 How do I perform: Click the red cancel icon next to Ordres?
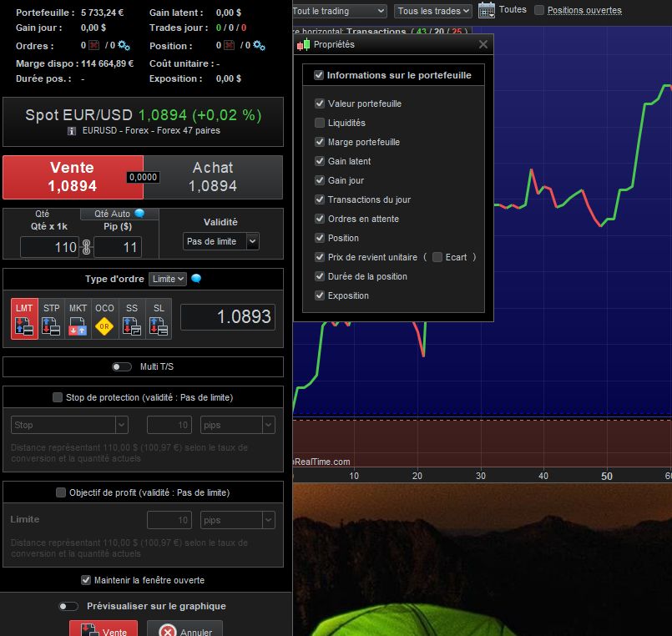coord(93,45)
